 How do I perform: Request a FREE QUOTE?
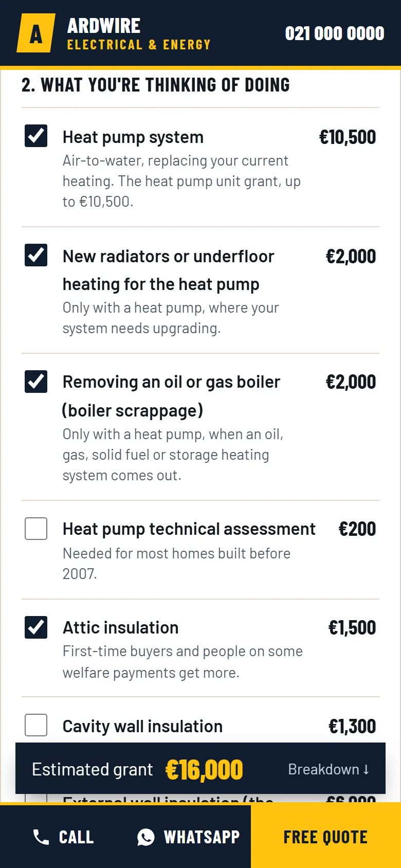[326, 837]
